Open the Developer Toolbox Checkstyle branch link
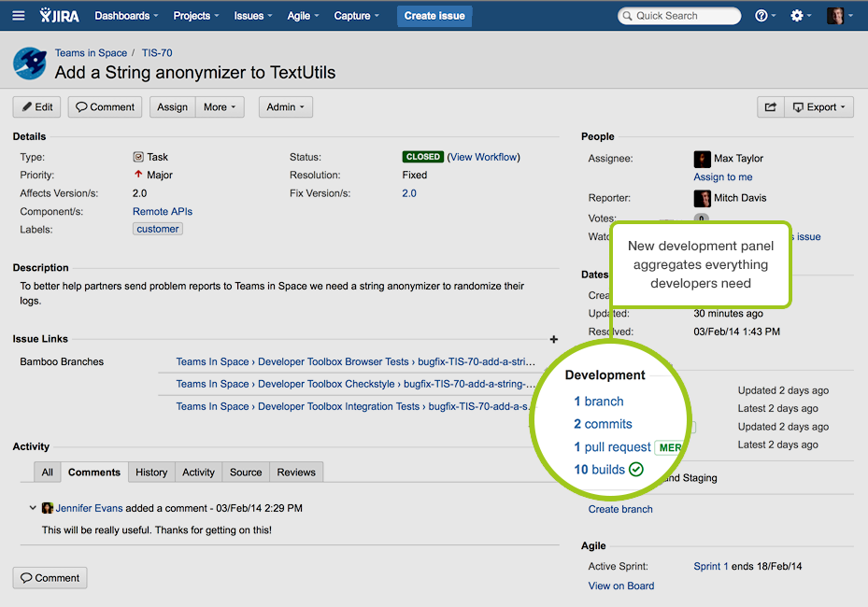Screen dimensions: 868x607 pyautogui.click(x=355, y=384)
